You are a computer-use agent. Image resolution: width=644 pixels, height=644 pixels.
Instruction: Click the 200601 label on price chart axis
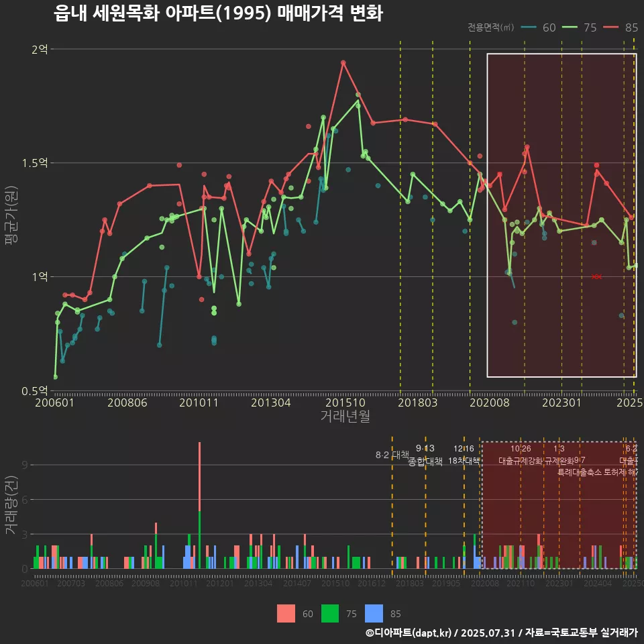(54, 402)
